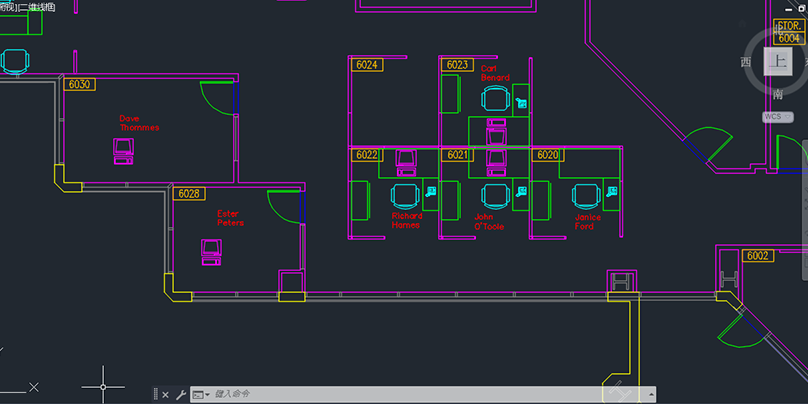
Task: Click the room number tag 6028
Action: click(x=188, y=193)
